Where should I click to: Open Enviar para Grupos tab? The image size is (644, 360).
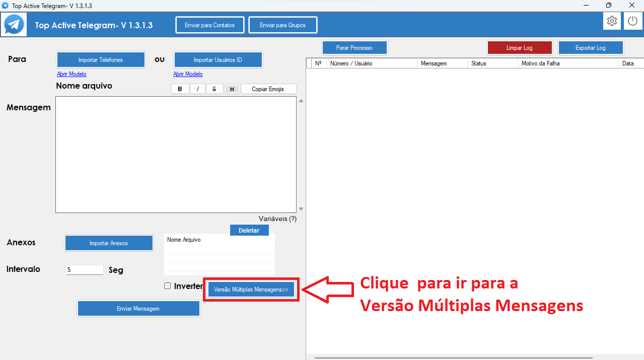[282, 25]
